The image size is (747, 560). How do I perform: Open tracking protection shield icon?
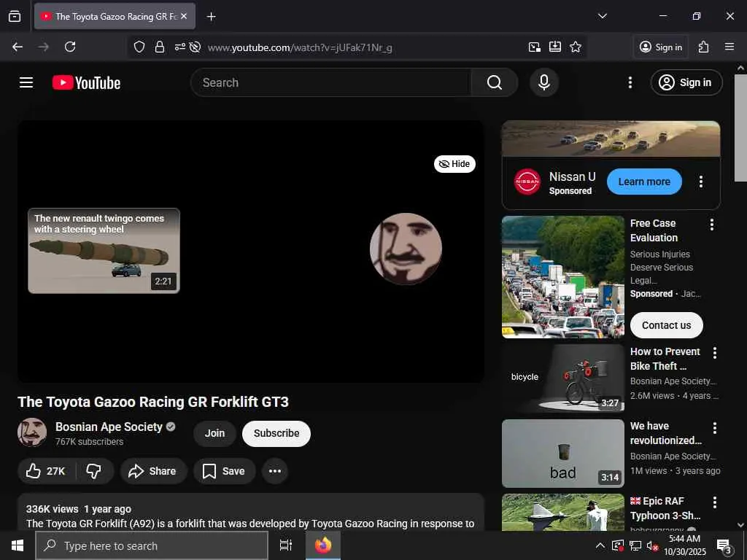139,47
